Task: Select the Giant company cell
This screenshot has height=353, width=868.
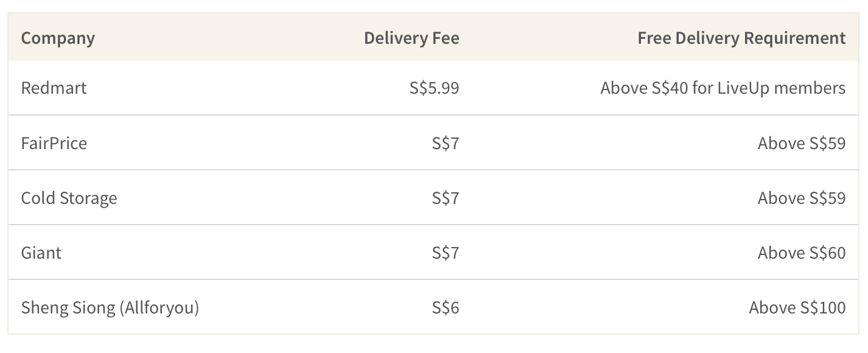Action: click(41, 253)
